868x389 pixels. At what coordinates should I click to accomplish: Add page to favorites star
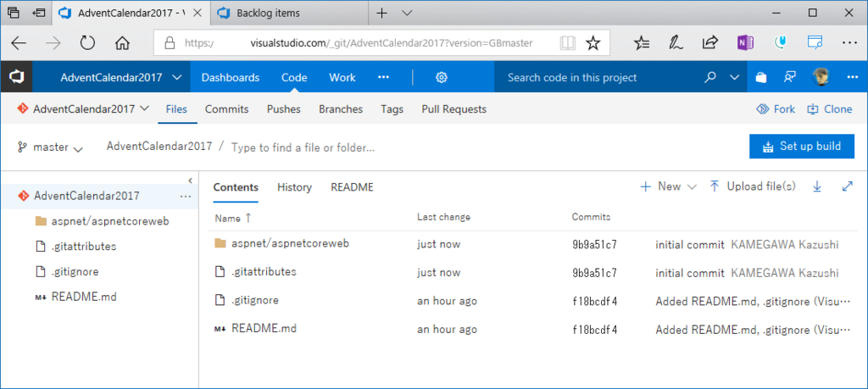593,43
